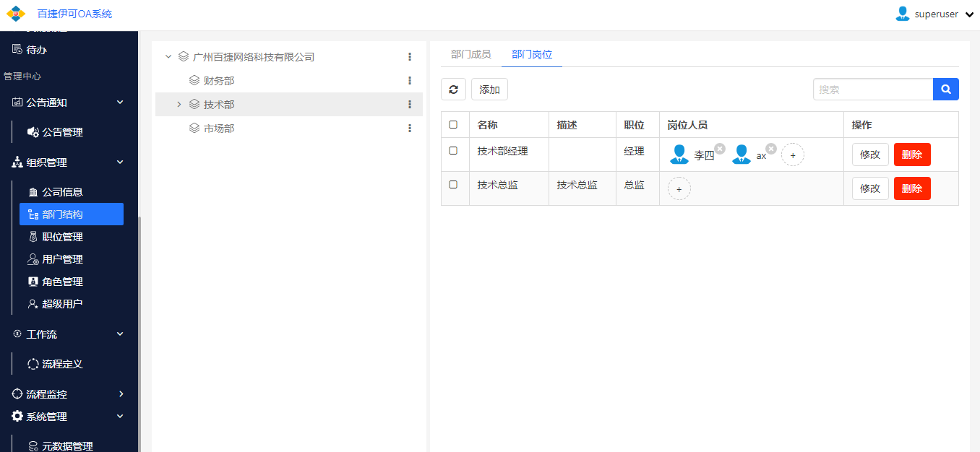Focus the 搜索 input field
Image resolution: width=980 pixels, height=452 pixels.
click(x=873, y=90)
